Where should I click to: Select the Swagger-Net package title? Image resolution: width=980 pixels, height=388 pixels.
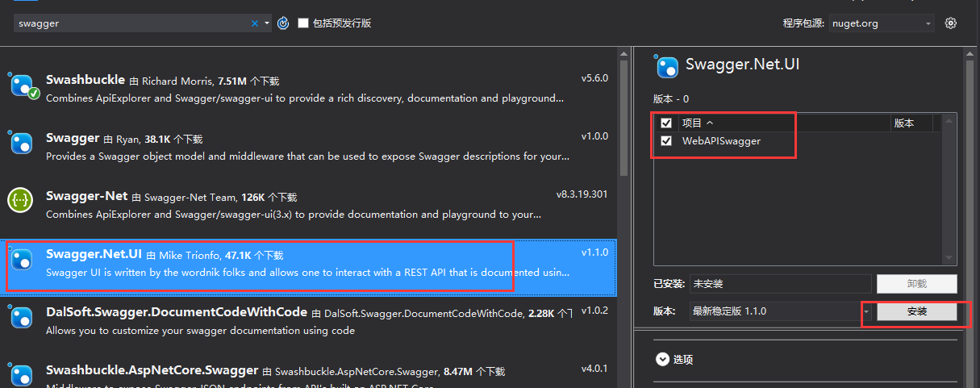[87, 196]
